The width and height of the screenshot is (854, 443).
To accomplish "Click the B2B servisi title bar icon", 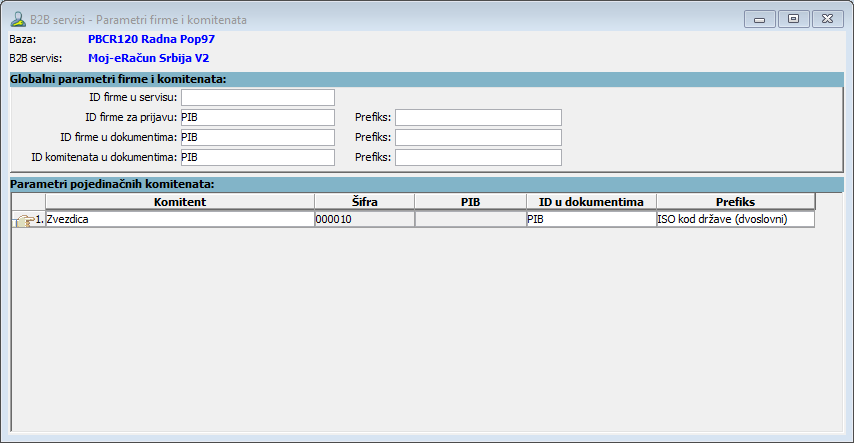I will click(17, 19).
